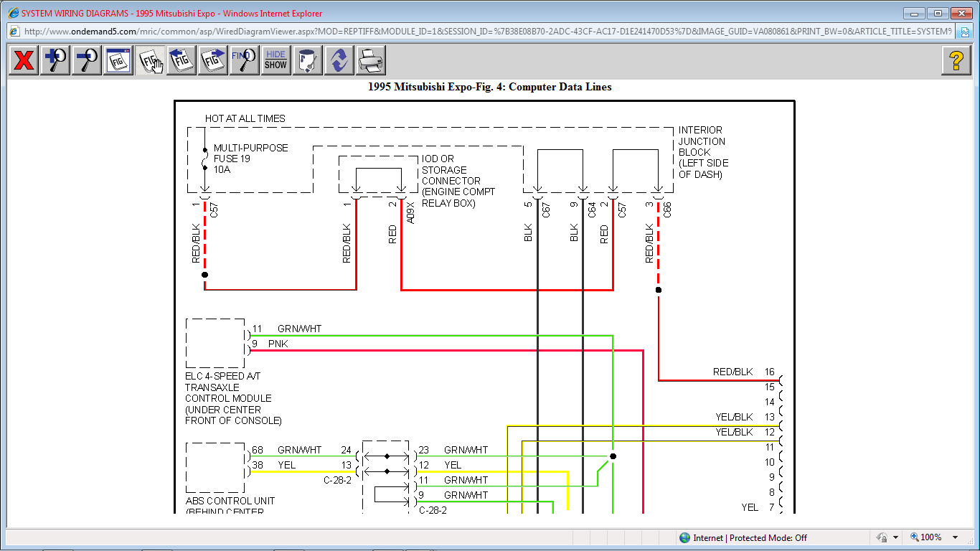Click the Internet zone globe in status bar
This screenshot has width=980, height=551.
[685, 537]
